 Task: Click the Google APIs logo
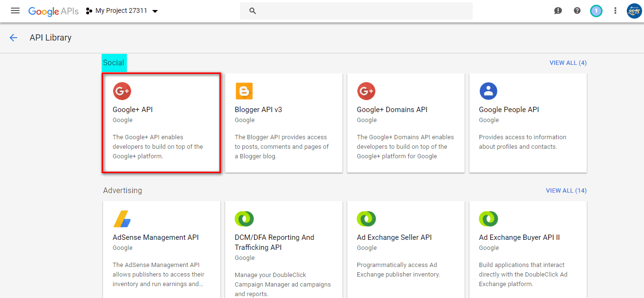point(53,11)
